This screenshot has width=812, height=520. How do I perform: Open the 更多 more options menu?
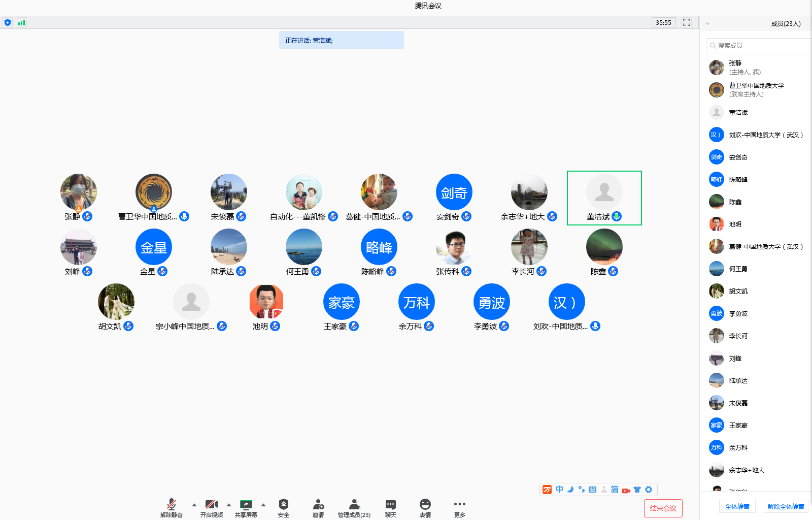[x=459, y=507]
